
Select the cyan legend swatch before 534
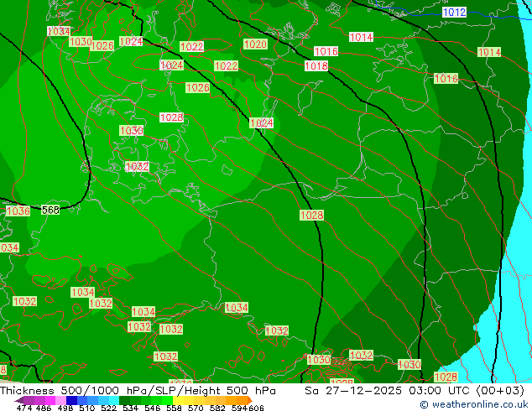point(114,400)
